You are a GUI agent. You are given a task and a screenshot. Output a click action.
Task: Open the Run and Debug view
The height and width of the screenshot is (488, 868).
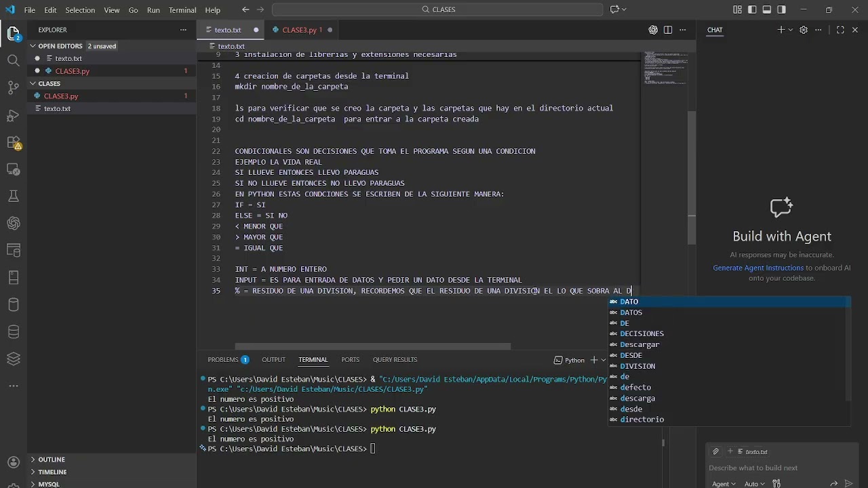(x=13, y=115)
